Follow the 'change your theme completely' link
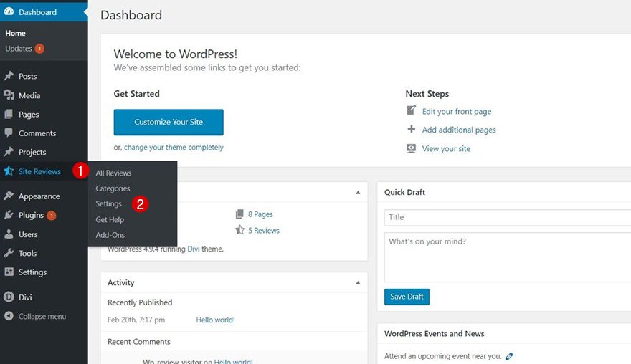The width and height of the screenshot is (631, 364). pos(174,148)
